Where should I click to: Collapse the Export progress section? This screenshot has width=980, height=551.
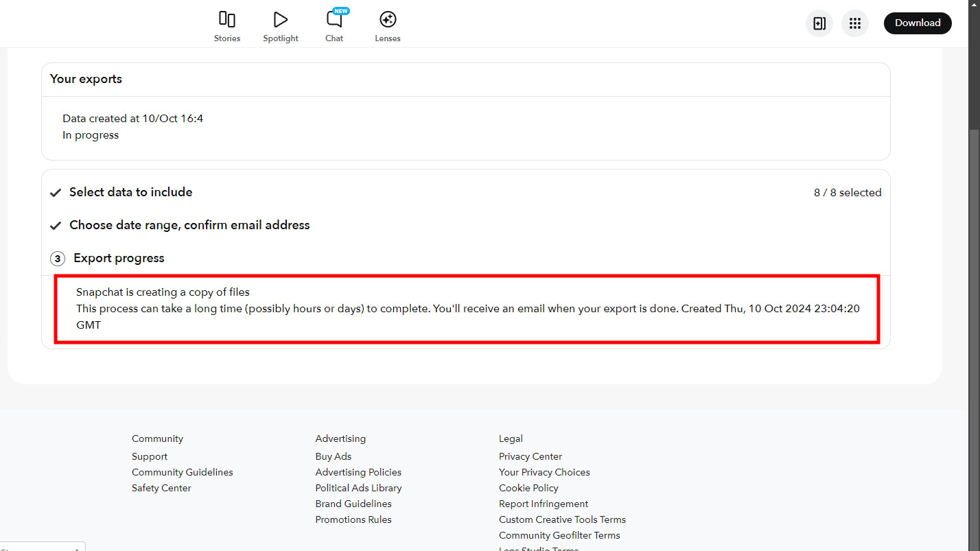pos(119,259)
